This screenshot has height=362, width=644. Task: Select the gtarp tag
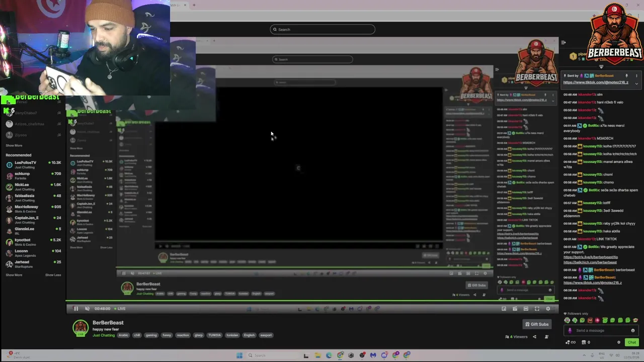pyautogui.click(x=199, y=335)
